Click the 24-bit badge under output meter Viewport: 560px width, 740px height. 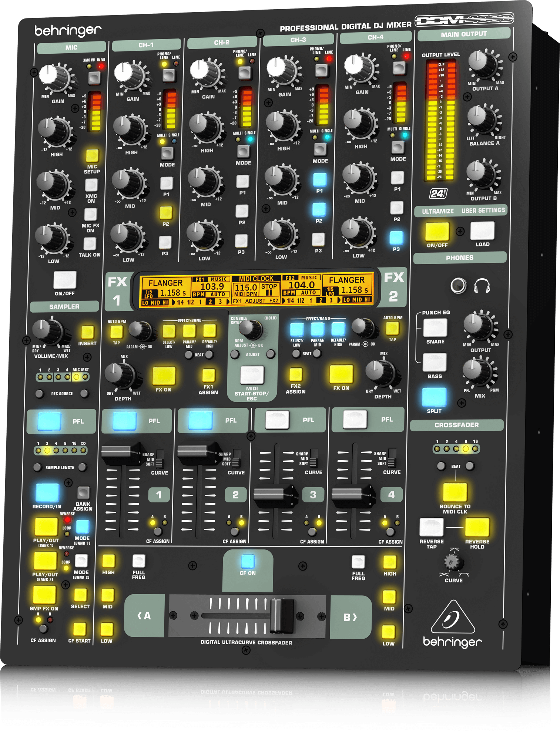click(438, 193)
